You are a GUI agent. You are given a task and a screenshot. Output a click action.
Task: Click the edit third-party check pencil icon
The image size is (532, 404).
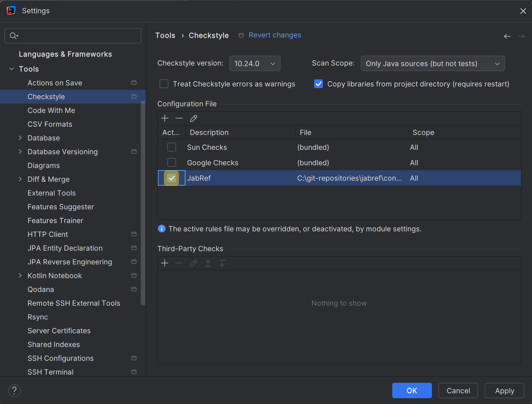click(x=194, y=263)
